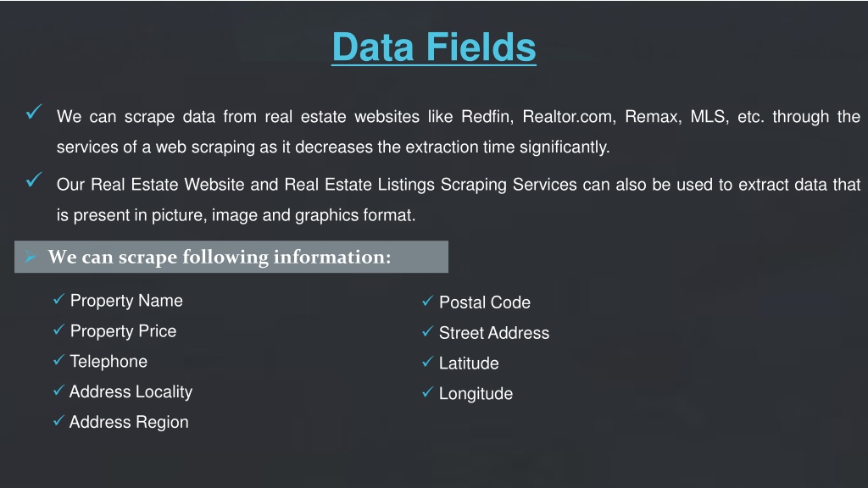The image size is (868, 488).
Task: Click the Realtor.com text in paragraph
Action: pyautogui.click(x=569, y=117)
